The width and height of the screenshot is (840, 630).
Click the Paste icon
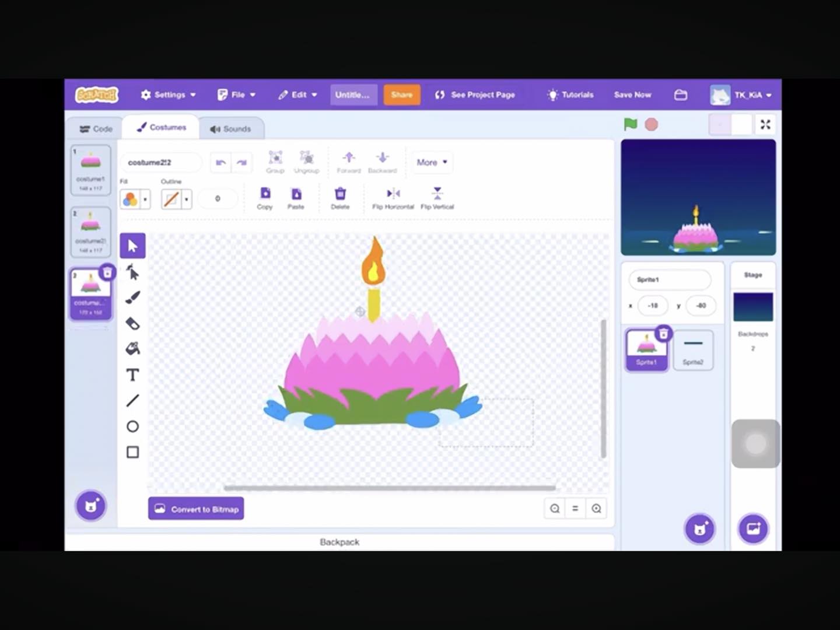click(x=296, y=198)
